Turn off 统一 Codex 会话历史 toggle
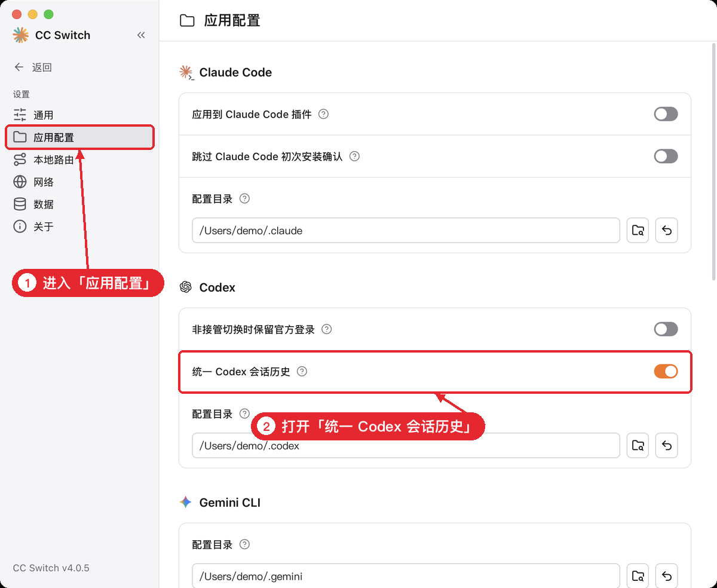This screenshot has height=588, width=717. coord(666,372)
